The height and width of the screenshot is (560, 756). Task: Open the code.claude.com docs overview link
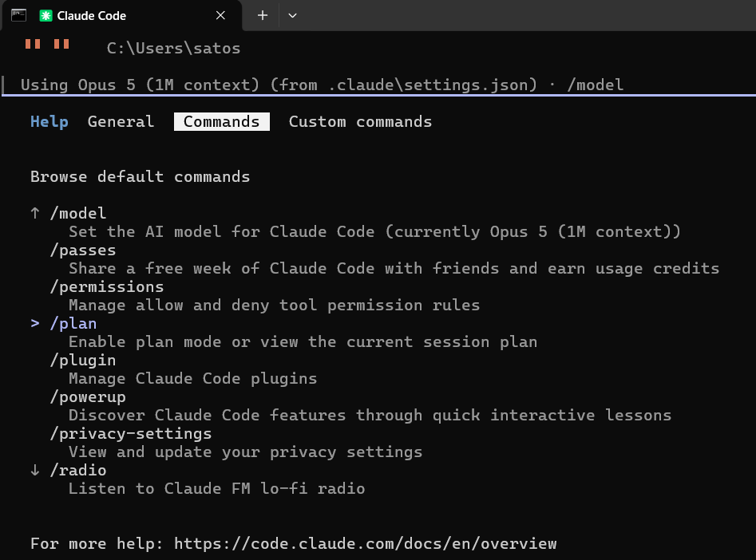(x=365, y=543)
